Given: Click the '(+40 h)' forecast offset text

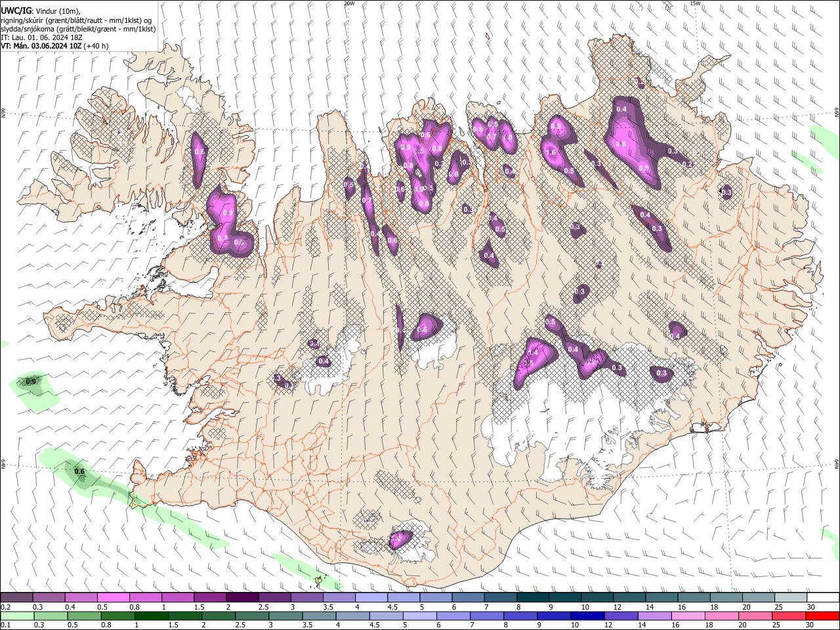Looking at the screenshot, I should pyautogui.click(x=96, y=46).
